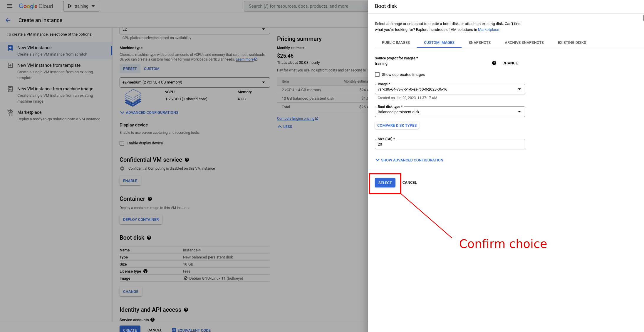Click the help icon next to Confidential VM service
Image resolution: width=644 pixels, height=332 pixels.
point(187,160)
